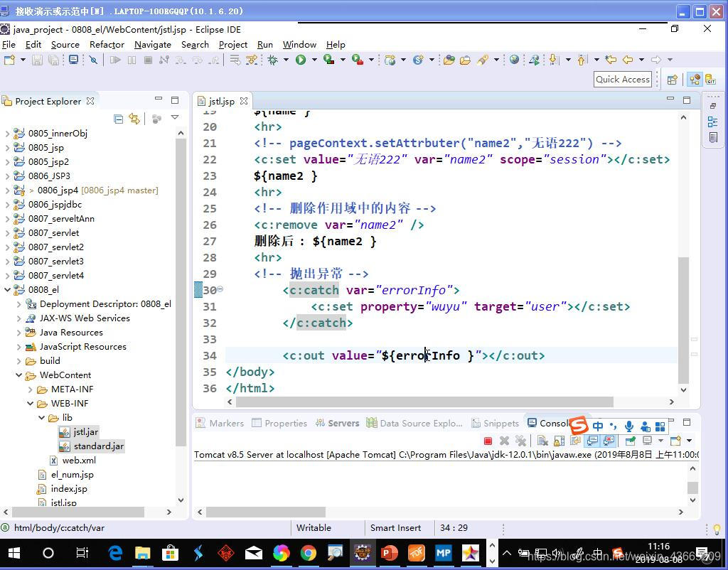Go to Last Edit Location icon
The height and width of the screenshot is (570, 728).
611,60
